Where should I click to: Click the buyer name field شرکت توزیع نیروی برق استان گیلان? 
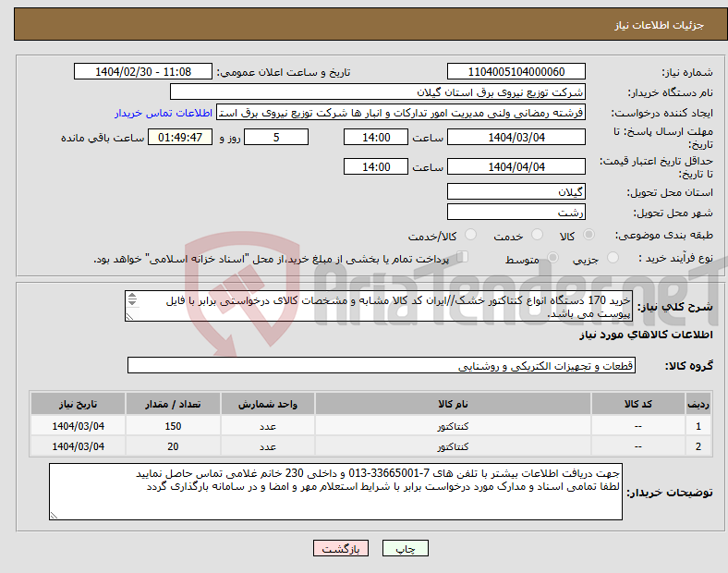click(x=378, y=91)
